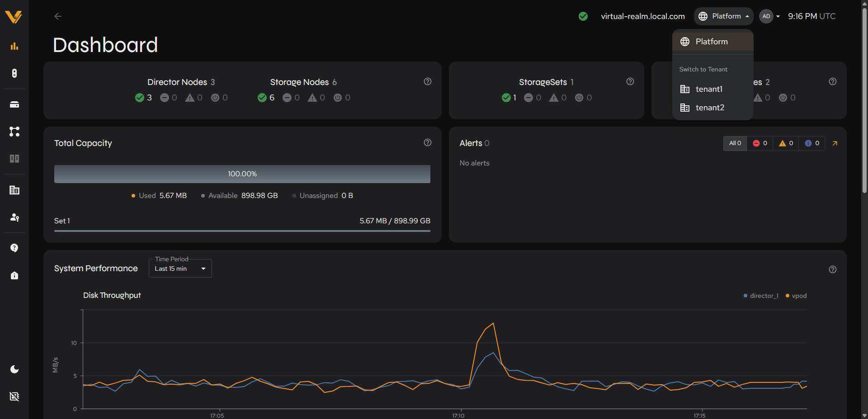Click the page vertical scrollbar
Viewport: 868px width, 419px height.
tap(864, 99)
